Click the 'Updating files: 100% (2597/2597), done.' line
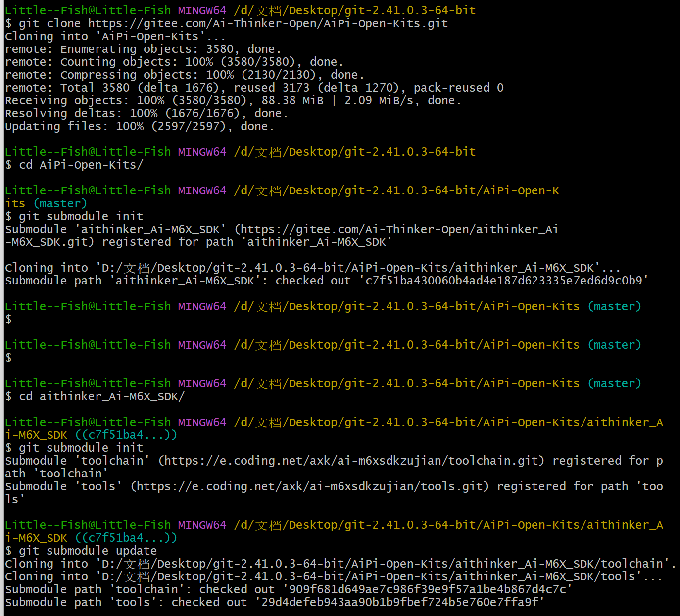Screen dimensions: 680x616 (x=140, y=126)
